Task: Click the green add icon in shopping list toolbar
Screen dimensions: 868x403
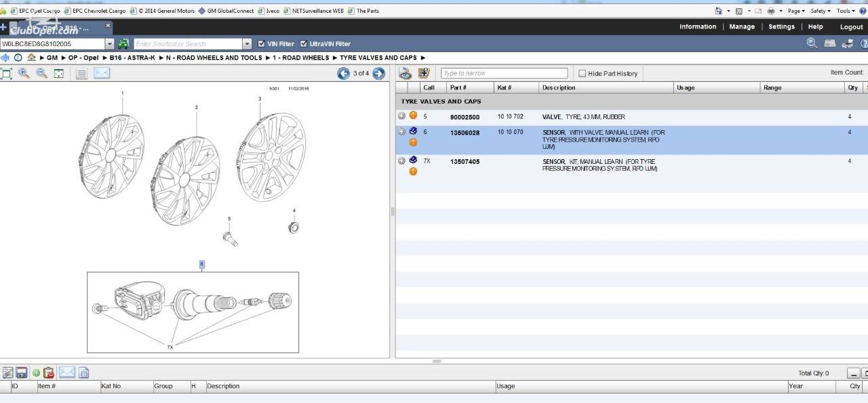Action: [36, 373]
